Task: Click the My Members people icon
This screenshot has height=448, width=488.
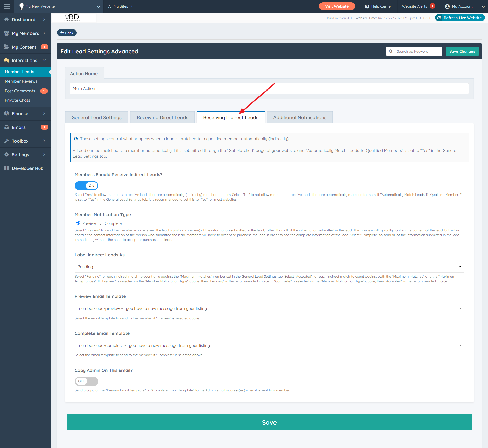Action: (x=7, y=33)
